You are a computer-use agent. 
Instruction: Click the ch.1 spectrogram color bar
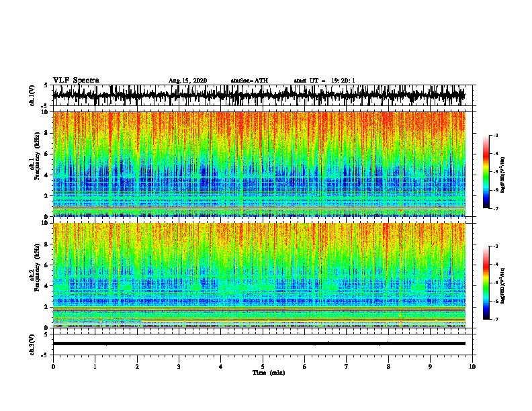[x=486, y=172]
